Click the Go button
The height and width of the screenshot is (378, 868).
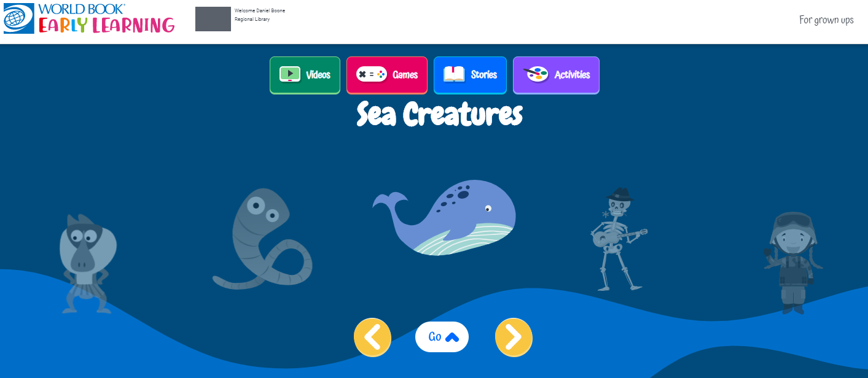tap(442, 337)
